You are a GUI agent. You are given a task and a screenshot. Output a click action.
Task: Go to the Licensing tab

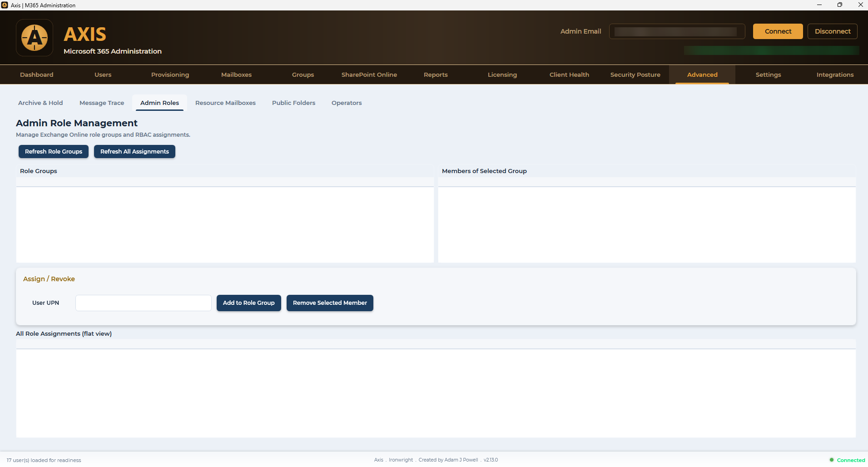pos(502,75)
